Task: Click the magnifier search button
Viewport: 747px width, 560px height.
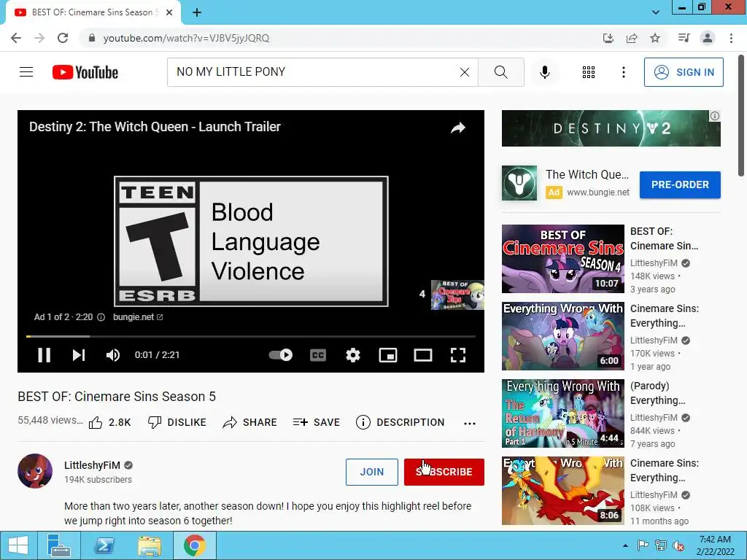Action: coord(500,72)
